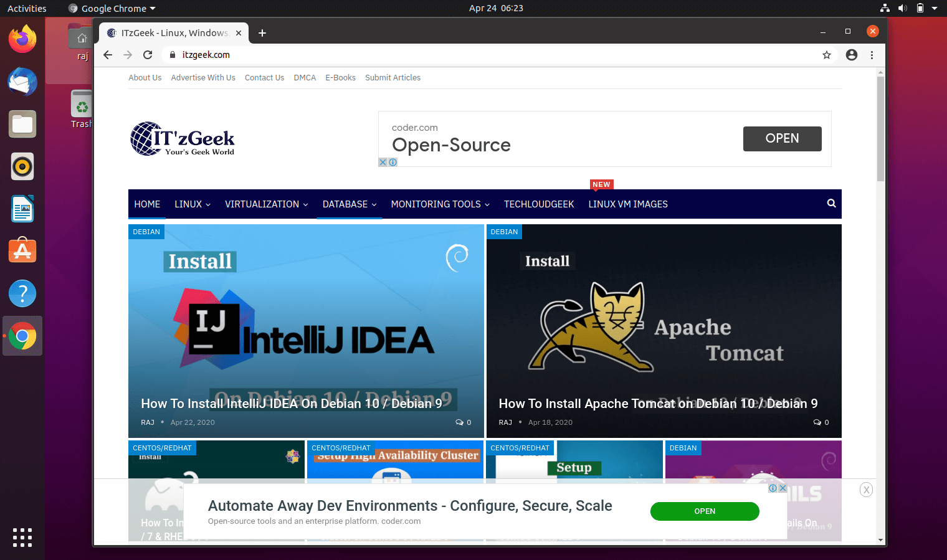The height and width of the screenshot is (560, 947).
Task: Open the DATABASE dropdown menu
Action: [345, 204]
